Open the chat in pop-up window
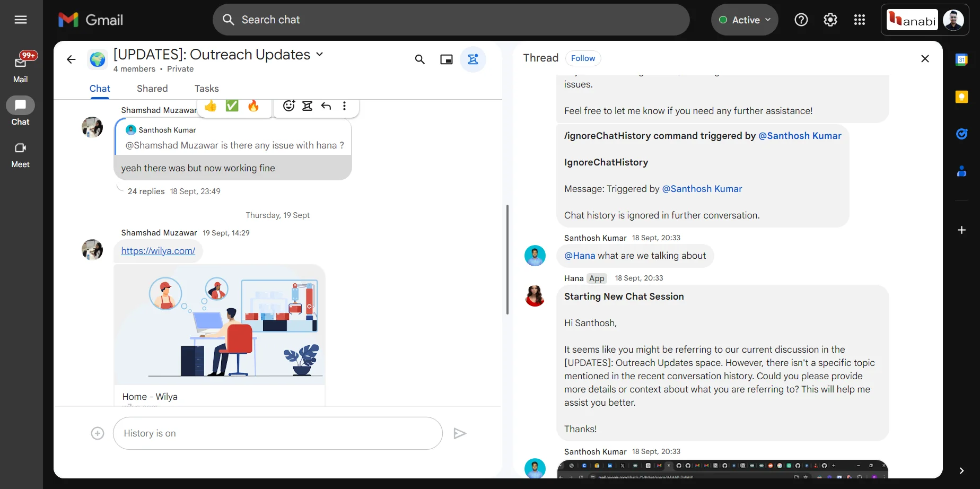Image resolution: width=980 pixels, height=489 pixels. tap(447, 59)
